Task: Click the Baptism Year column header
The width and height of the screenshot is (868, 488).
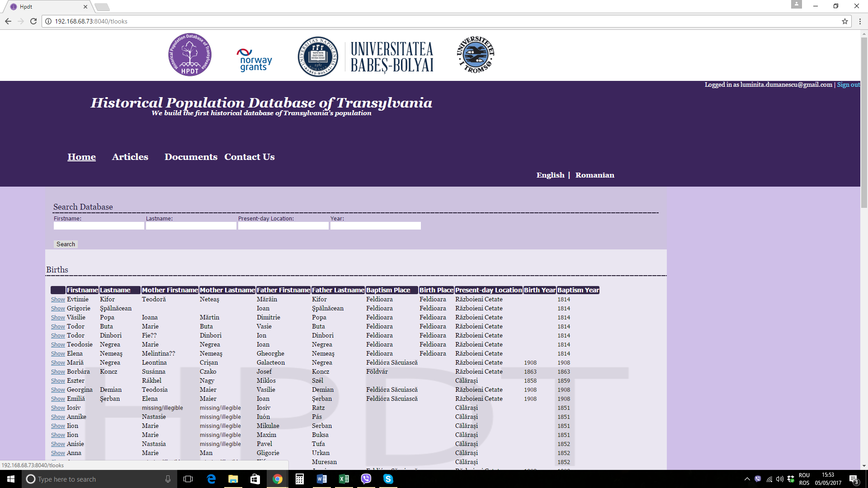Action: (x=578, y=290)
